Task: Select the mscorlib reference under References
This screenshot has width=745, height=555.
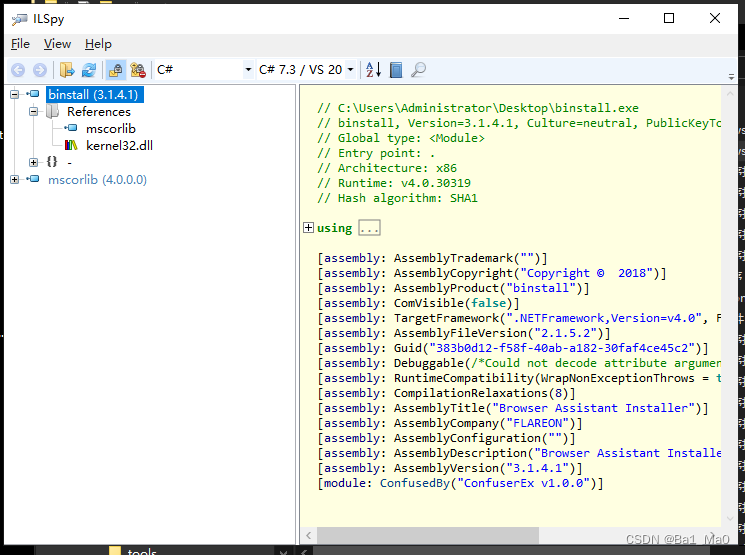Action: pyautogui.click(x=111, y=129)
